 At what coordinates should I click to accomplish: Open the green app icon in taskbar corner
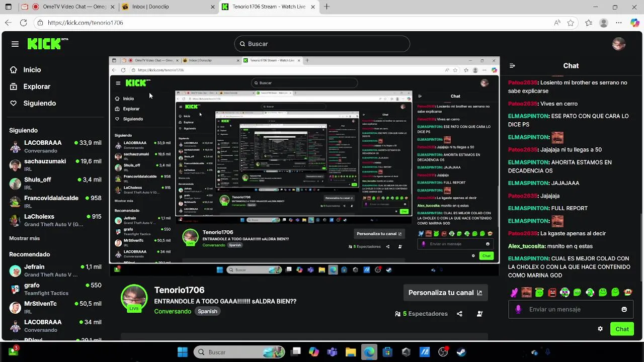14,351
